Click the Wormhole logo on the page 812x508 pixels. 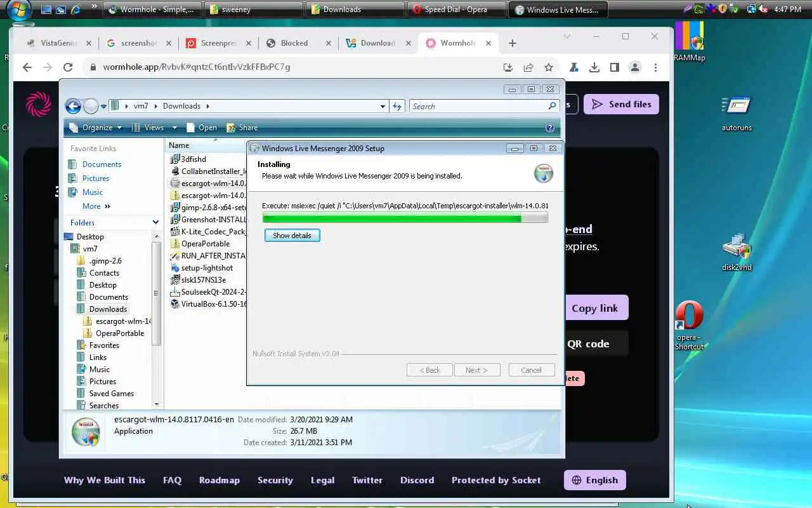(x=38, y=104)
